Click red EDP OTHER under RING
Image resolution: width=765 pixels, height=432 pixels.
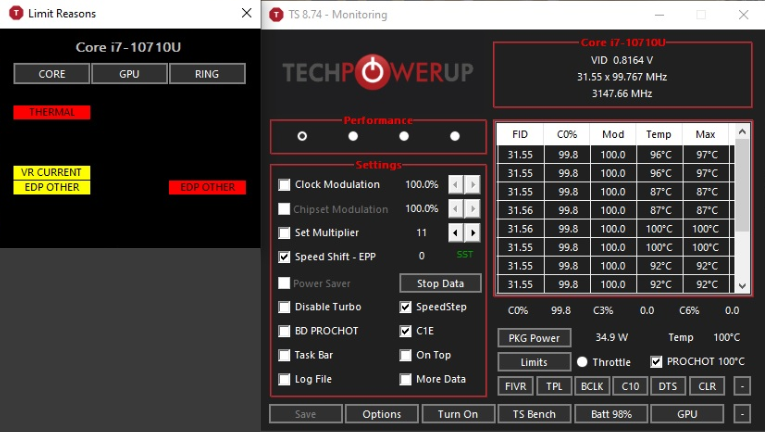point(207,187)
